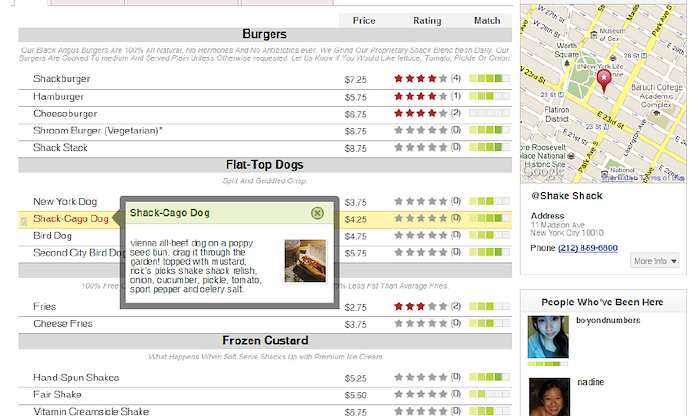This screenshot has width=700, height=416.
Task: Sort by the Price column header
Action: (364, 21)
